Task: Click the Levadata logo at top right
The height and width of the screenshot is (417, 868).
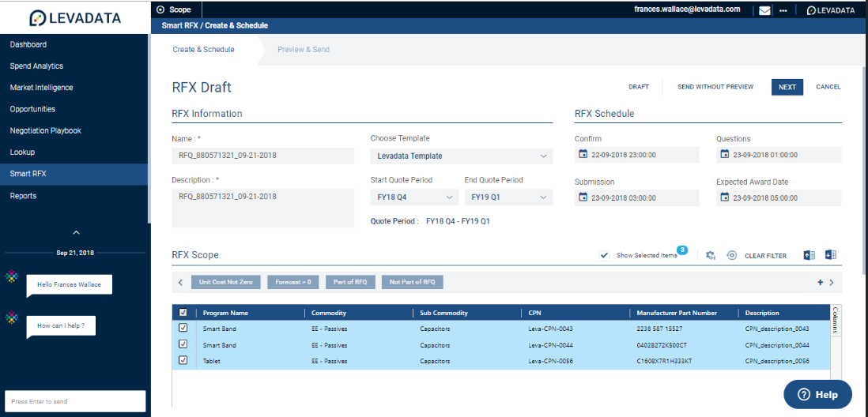Action: pos(830,10)
